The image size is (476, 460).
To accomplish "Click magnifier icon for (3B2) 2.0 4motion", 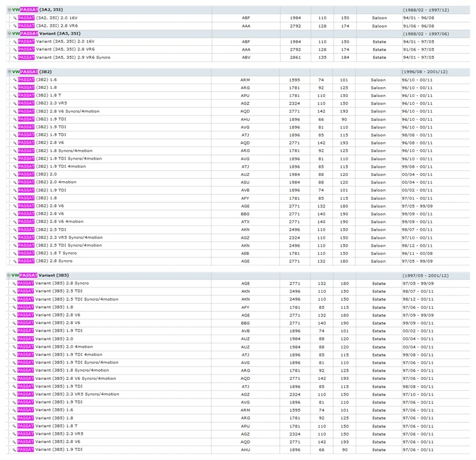I will 15,182.
